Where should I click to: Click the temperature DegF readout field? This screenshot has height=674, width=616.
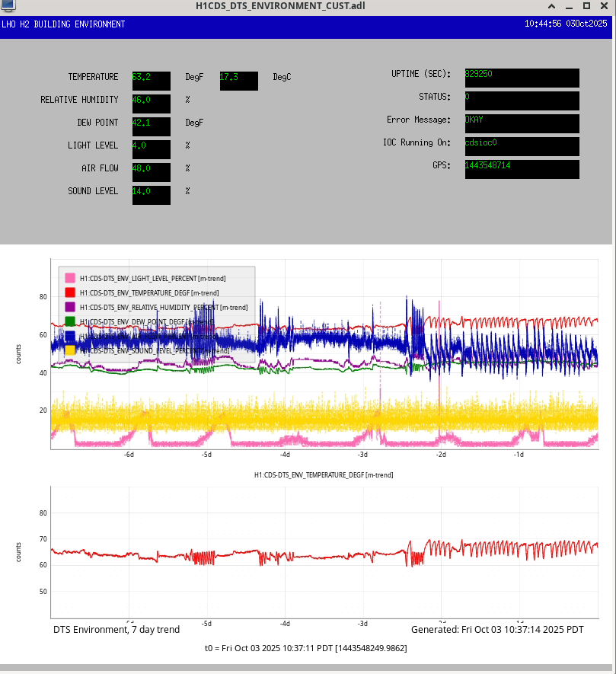151,81
